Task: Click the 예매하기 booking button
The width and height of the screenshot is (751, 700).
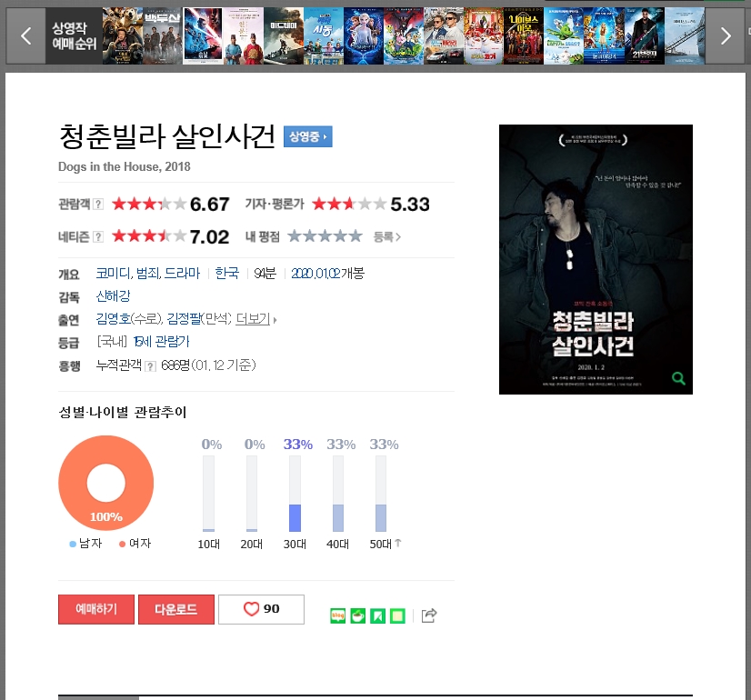Action: click(x=96, y=609)
